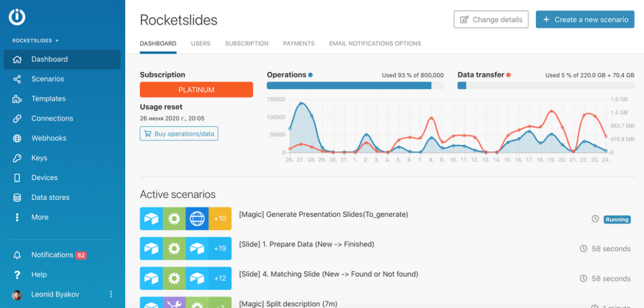The width and height of the screenshot is (644, 308).
Task: Click the Devices phone icon in sidebar
Action: click(x=17, y=178)
